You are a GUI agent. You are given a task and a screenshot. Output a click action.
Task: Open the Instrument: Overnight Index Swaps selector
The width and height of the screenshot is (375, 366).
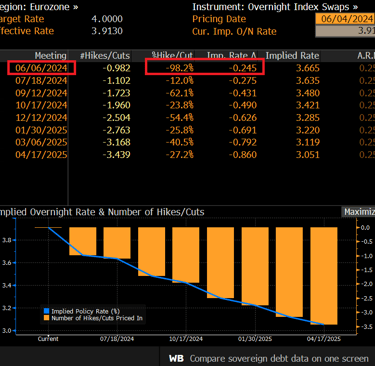pos(275,7)
